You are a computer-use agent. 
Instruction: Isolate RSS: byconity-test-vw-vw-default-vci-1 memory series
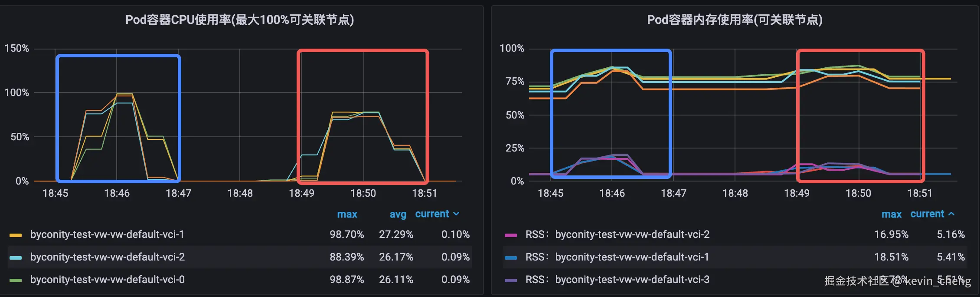617,257
